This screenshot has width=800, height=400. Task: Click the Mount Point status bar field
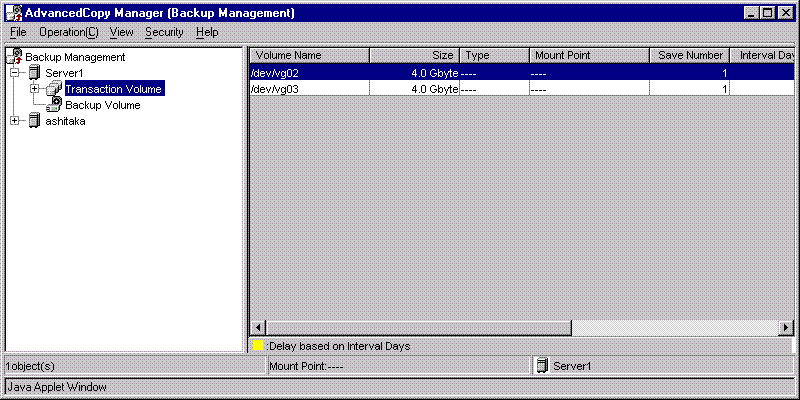click(399, 365)
